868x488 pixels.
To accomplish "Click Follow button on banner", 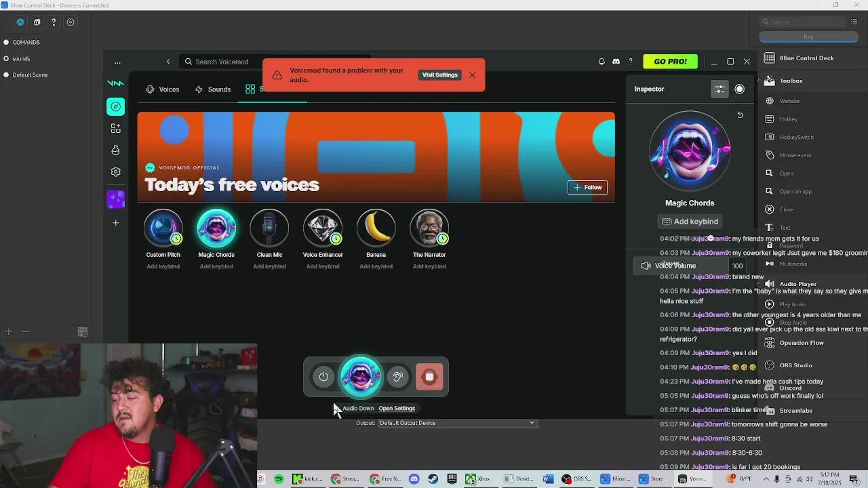I will click(x=587, y=187).
